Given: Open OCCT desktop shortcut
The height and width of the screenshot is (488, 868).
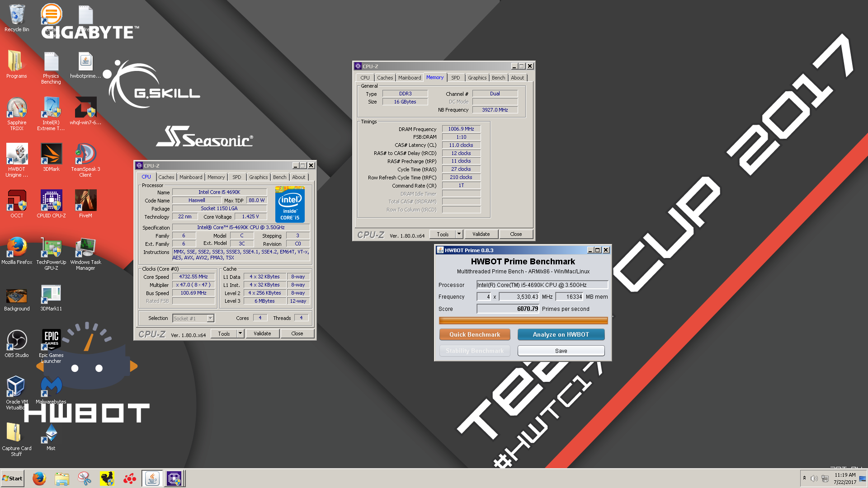Looking at the screenshot, I should pos(17,204).
